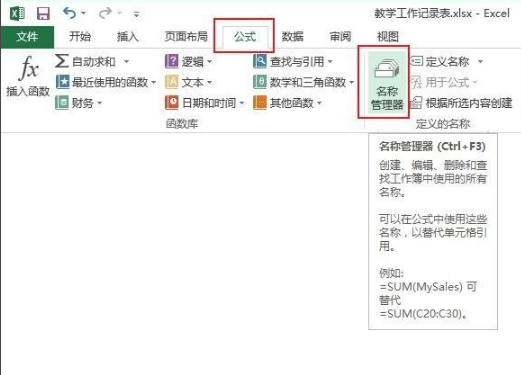This screenshot has width=521, height=375.
Task: Click the 查找与引用 text label
Action: click(x=297, y=62)
